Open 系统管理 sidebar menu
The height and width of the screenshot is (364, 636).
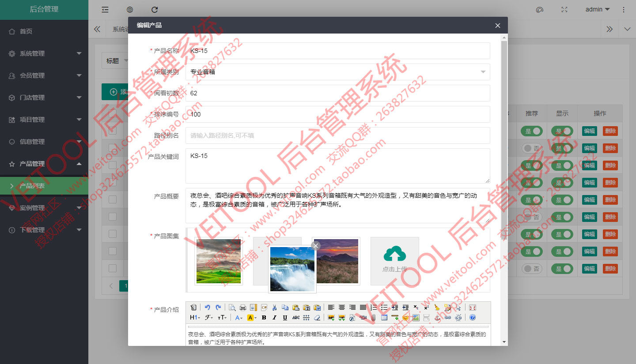click(44, 53)
